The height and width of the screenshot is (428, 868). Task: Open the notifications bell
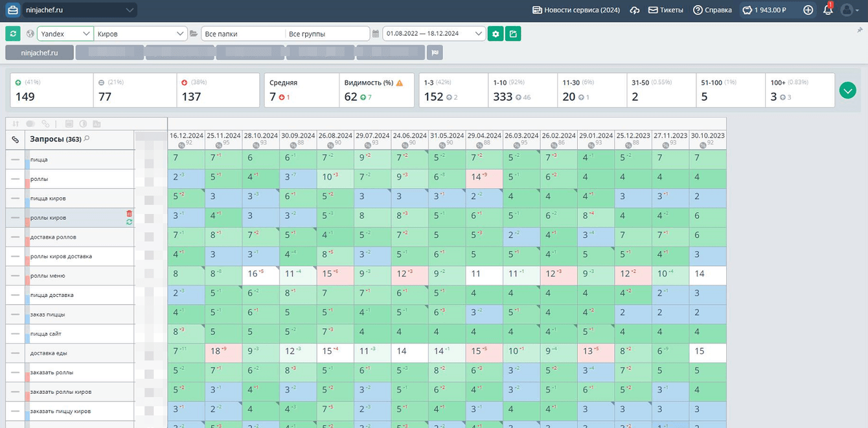click(828, 10)
